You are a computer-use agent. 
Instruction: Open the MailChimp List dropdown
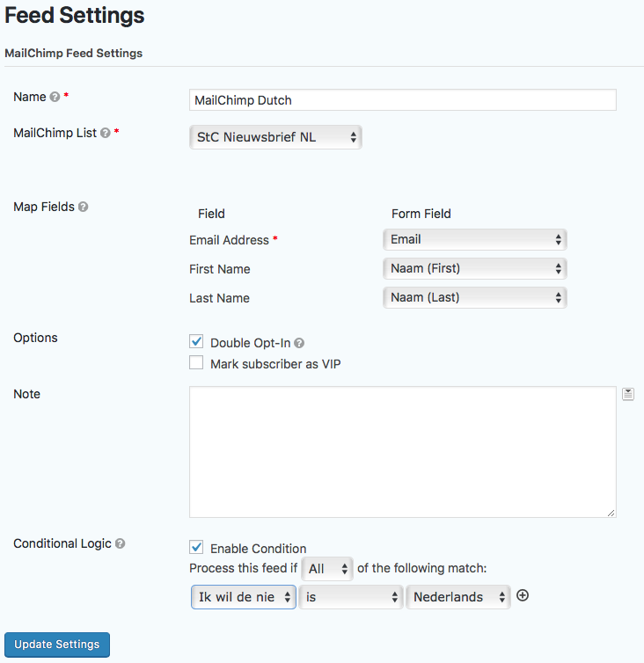tap(275, 137)
